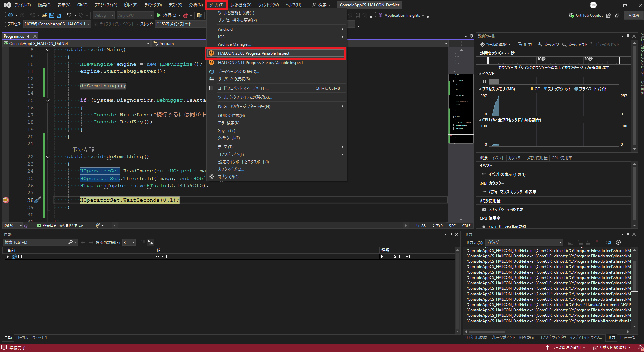Toggle word wrap in Output panel
The width and height of the screenshot is (644, 352).
click(608, 242)
